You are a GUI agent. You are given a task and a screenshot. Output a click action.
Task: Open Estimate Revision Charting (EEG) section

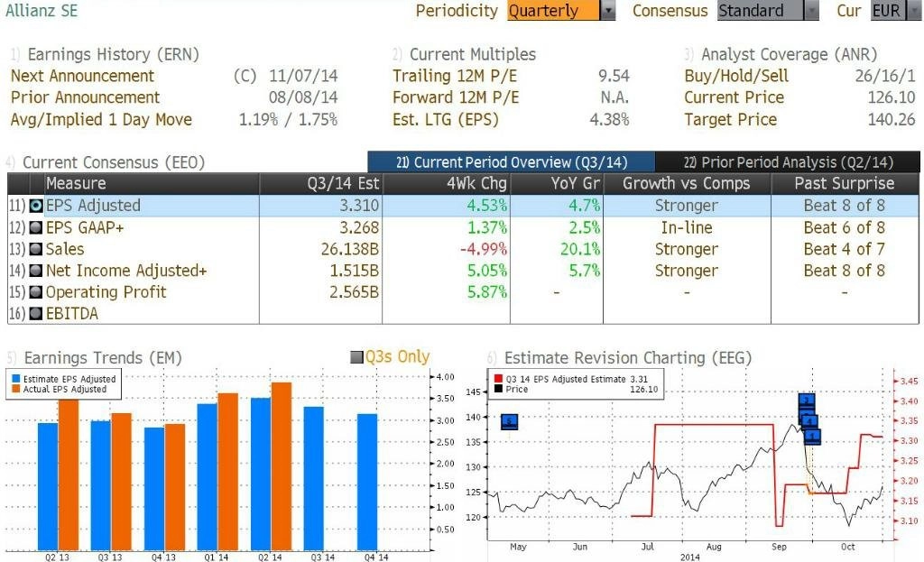(x=628, y=357)
